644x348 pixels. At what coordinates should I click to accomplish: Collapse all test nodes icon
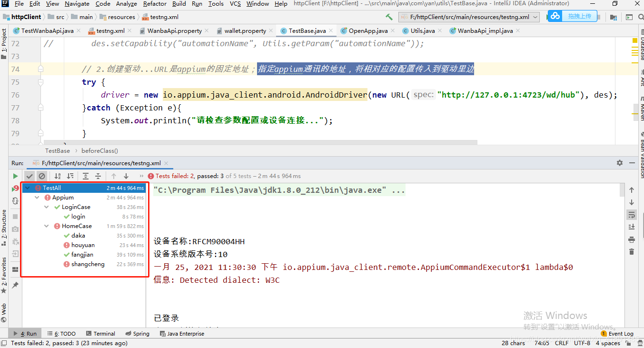pyautogui.click(x=98, y=176)
